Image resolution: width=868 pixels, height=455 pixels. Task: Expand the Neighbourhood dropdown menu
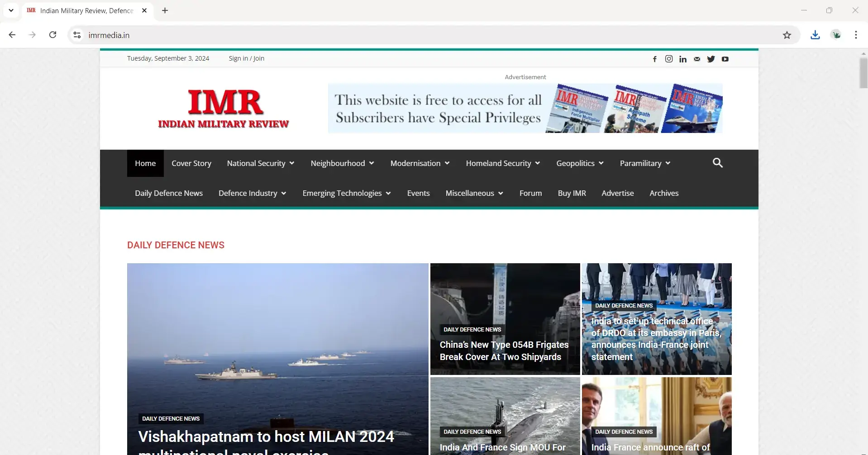tap(342, 163)
